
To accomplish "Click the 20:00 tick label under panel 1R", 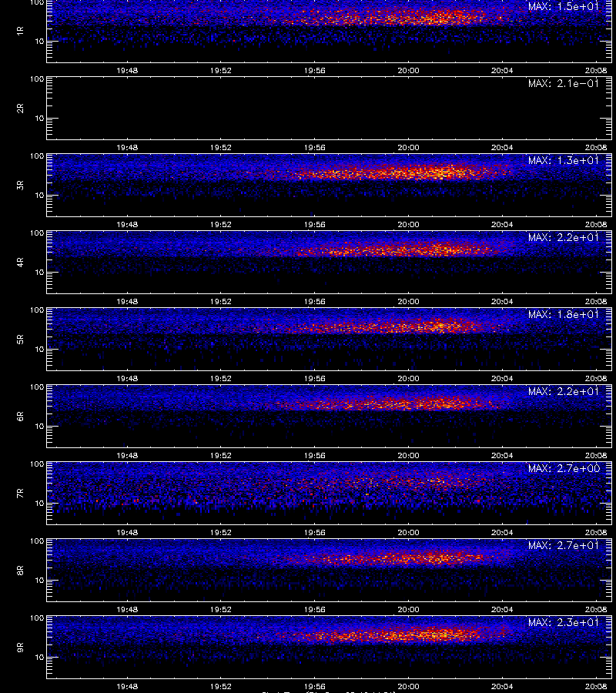I will coord(408,70).
